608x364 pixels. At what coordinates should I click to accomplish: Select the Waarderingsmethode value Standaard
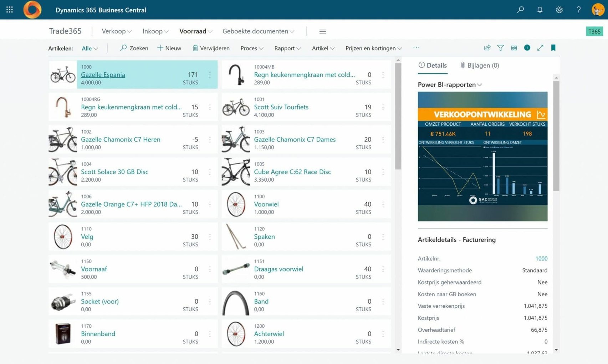[535, 270]
